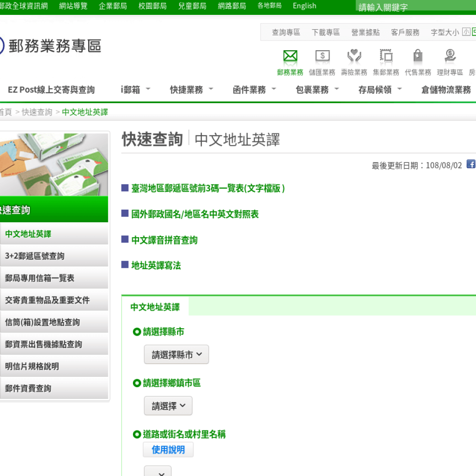Share the page using the Facebook icon
Image resolution: width=476 pixels, height=476 pixels.
coord(471,164)
